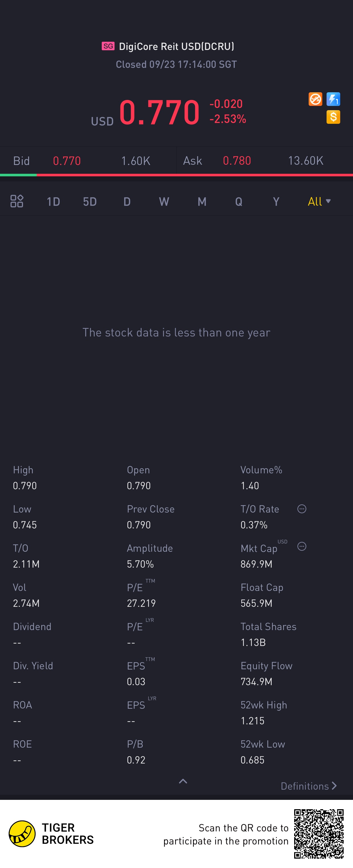Tap the pink SG market tag

(108, 46)
